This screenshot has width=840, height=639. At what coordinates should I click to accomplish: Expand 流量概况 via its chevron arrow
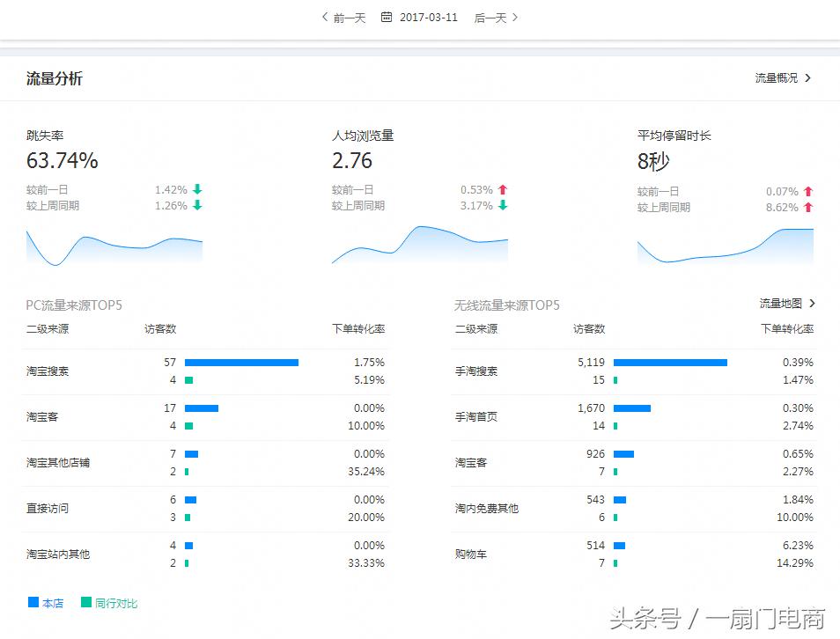pos(809,77)
